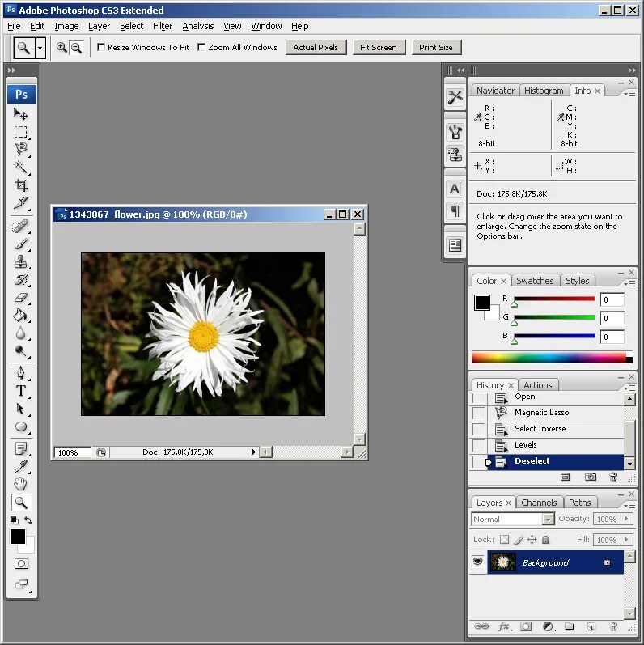This screenshot has width=644, height=645.
Task: Toggle Lock transparent pixels
Action: tap(504, 540)
